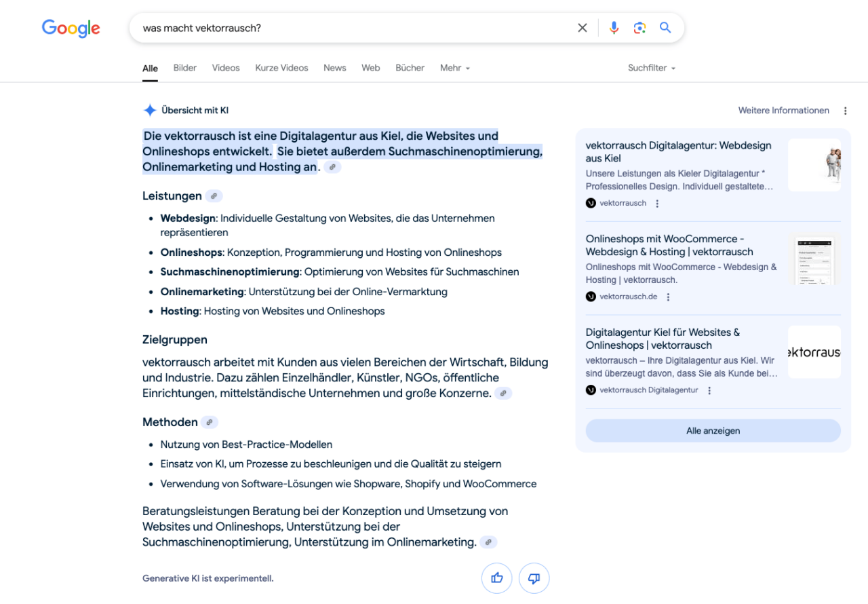Open Onlineshops mit WooCommerce result
Screen dimensions: 868x604
670,246
